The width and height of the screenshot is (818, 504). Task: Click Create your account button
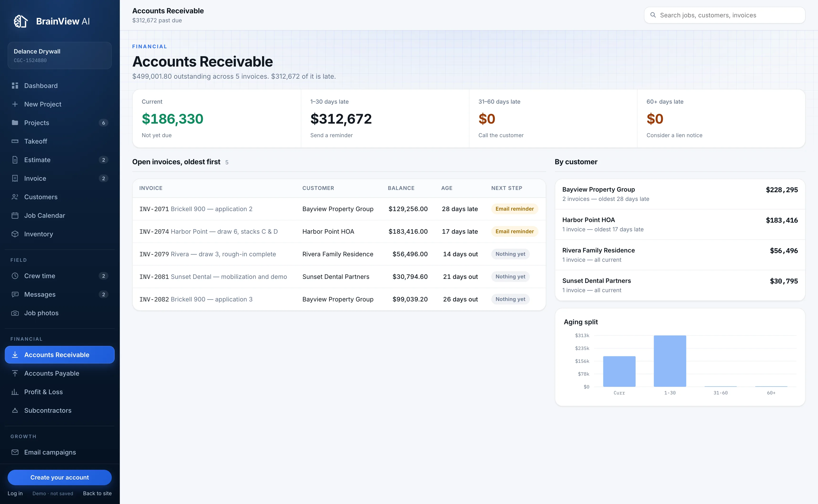coord(60,477)
